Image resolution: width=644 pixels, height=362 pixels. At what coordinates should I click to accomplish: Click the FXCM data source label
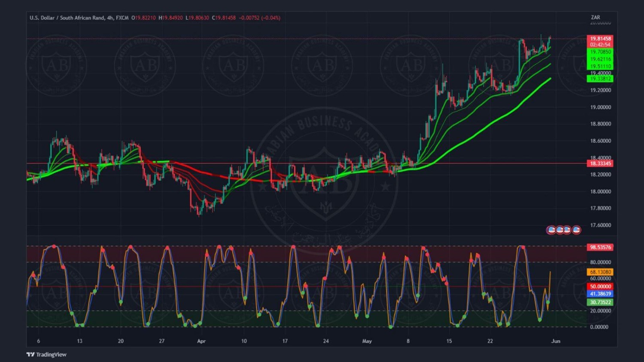coord(122,18)
